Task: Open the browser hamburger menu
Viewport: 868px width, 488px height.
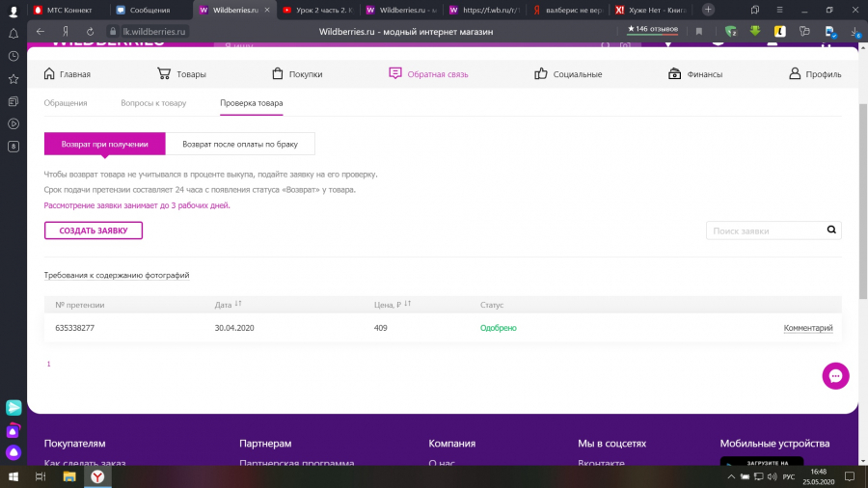Action: [x=779, y=10]
